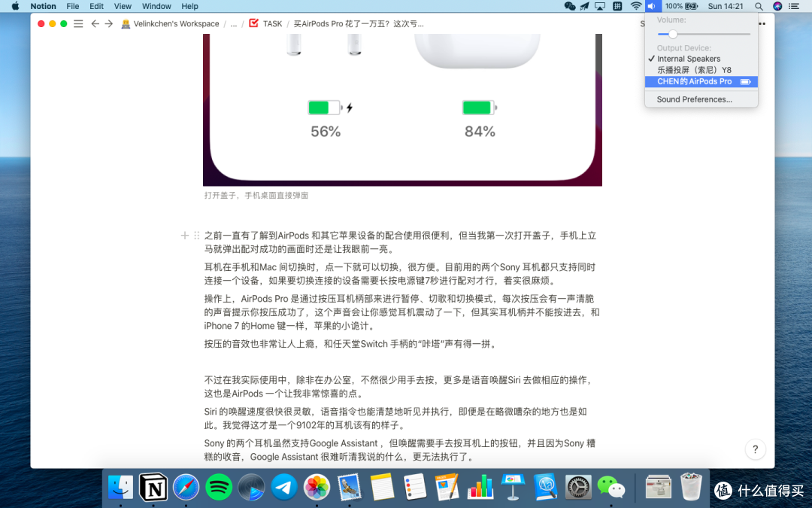Open Pages from the Dock
812x508 pixels.
pyautogui.click(x=447, y=487)
